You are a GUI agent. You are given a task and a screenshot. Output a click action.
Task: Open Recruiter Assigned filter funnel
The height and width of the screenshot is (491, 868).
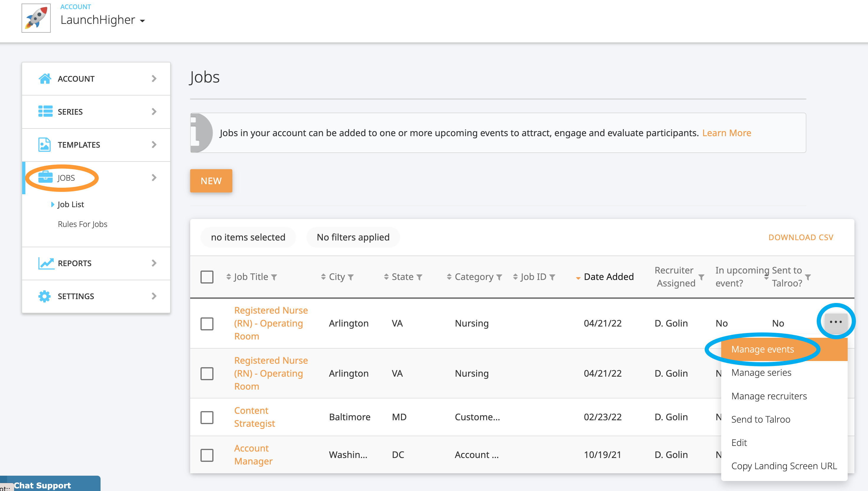coord(701,277)
